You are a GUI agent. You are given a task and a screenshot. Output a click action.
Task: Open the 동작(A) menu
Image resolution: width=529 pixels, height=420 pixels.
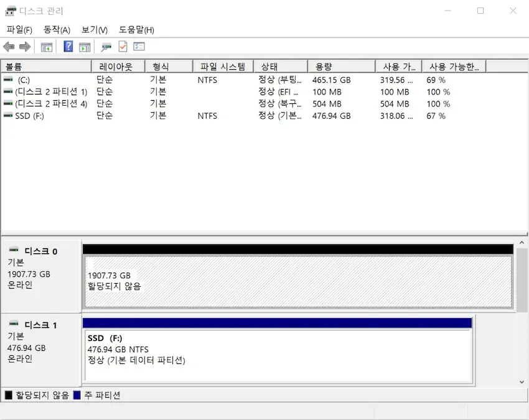coord(57,30)
